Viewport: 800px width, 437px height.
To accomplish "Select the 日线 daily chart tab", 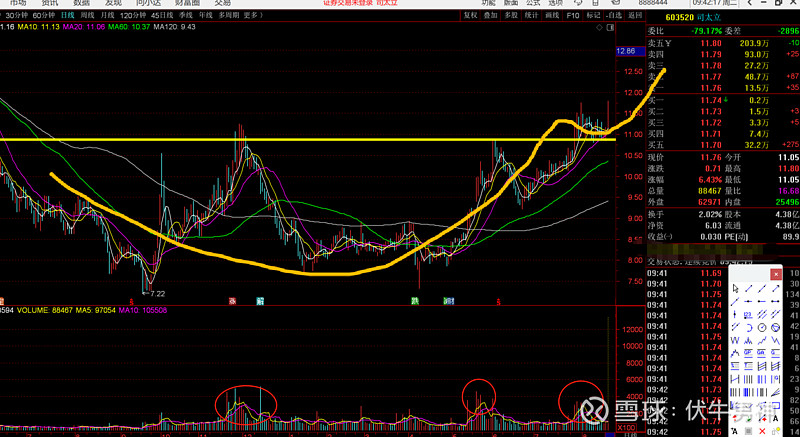I will (67, 15).
